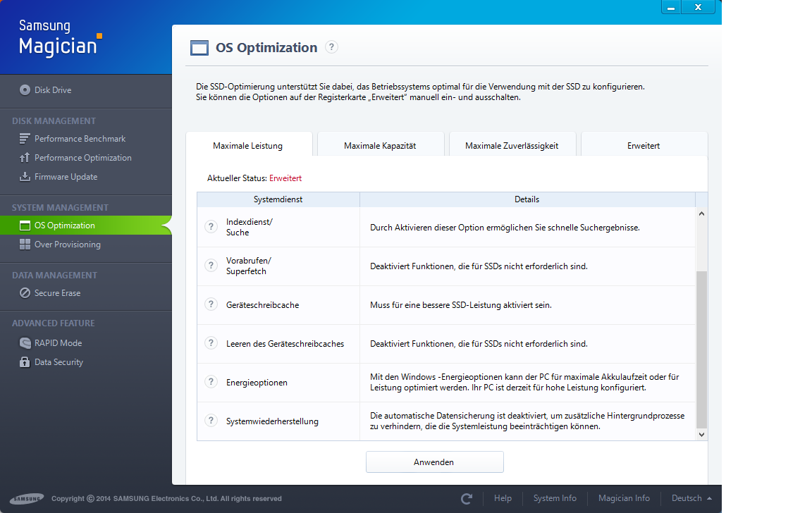Click the Samsung logo in footer
Image resolution: width=812 pixels, height=513 pixels.
27,498
